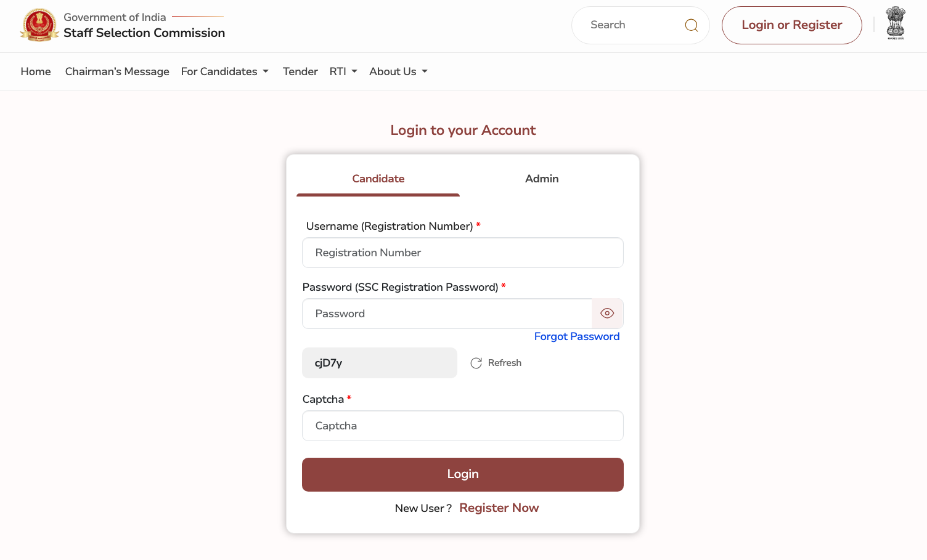This screenshot has height=560, width=927.
Task: Open the About Us dropdown
Action: pos(398,71)
